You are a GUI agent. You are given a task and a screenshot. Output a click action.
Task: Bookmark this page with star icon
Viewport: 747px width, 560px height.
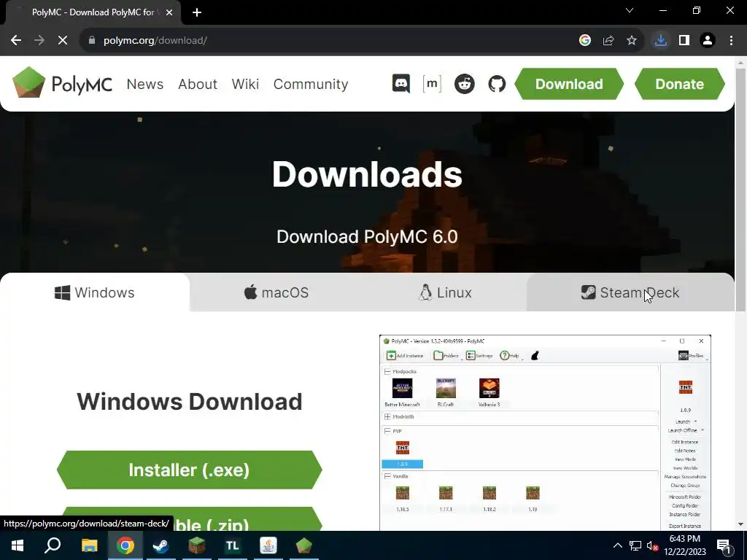pos(632,41)
